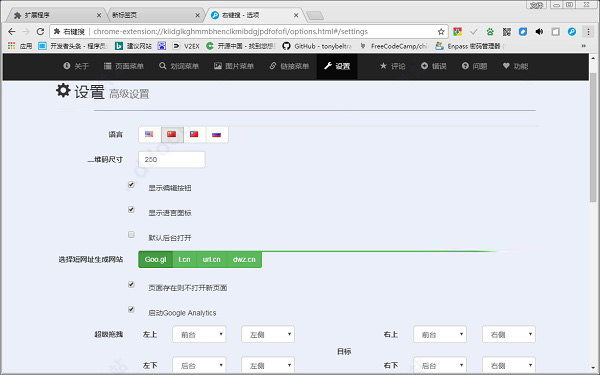The image size is (600, 375).
Task: Click the Baidu paw bookmark icon
Action: point(162,46)
